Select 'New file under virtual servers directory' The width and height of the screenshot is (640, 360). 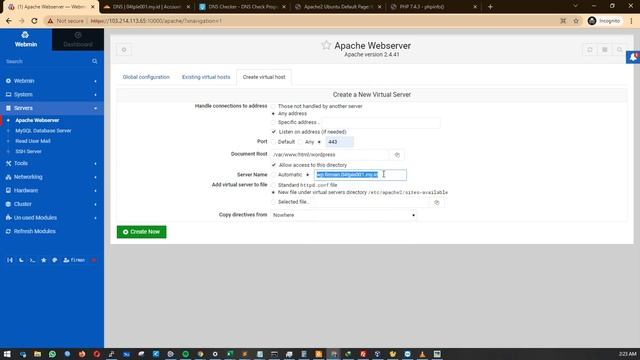[273, 192]
